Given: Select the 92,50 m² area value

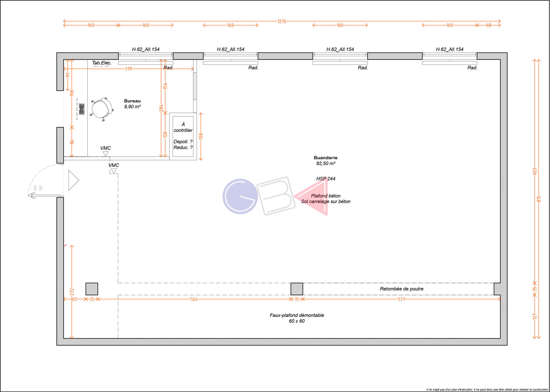Looking at the screenshot, I should (x=326, y=163).
